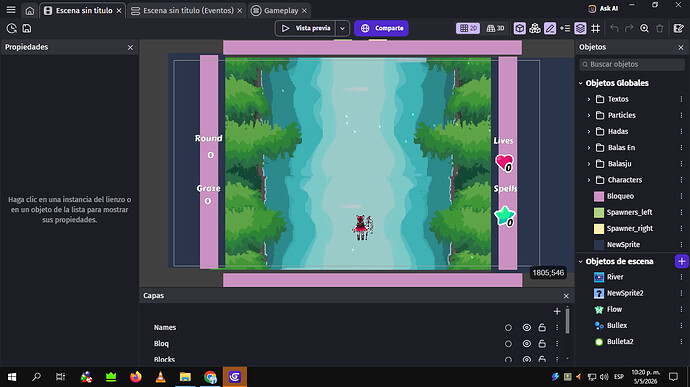Close the Propiedades panel
The width and height of the screenshot is (690, 387).
(x=130, y=47)
